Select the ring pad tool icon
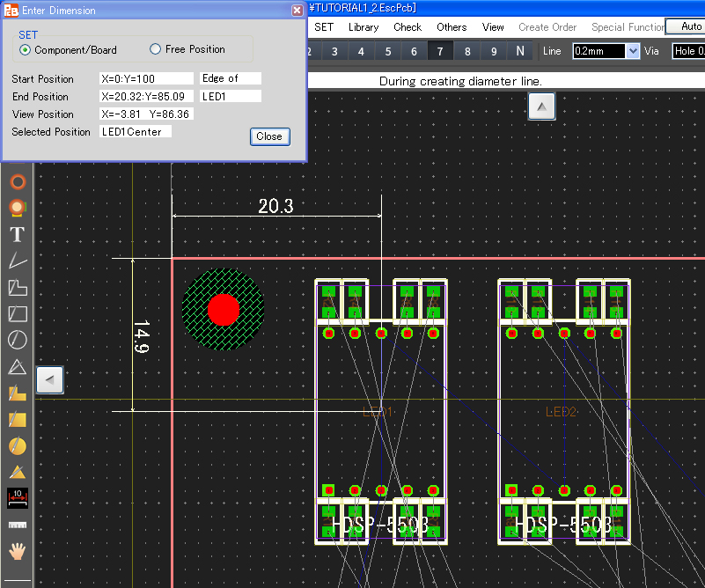This screenshot has height=588, width=705. tap(18, 182)
